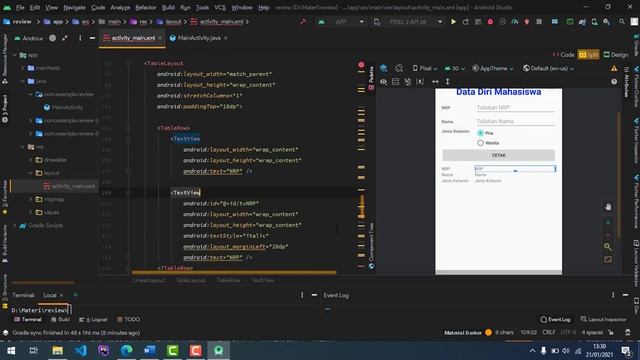Expand the drawable folder
Viewport: 640px width, 360px height.
[x=31, y=160]
